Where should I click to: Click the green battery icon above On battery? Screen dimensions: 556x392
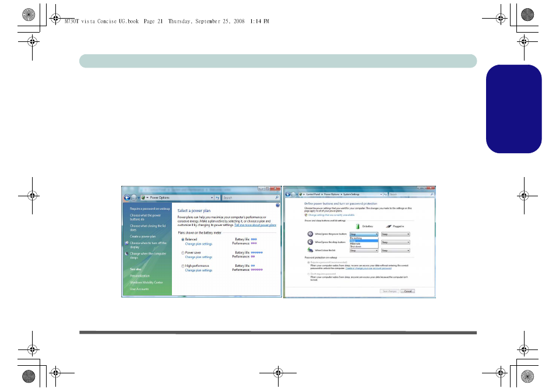tap(358, 225)
